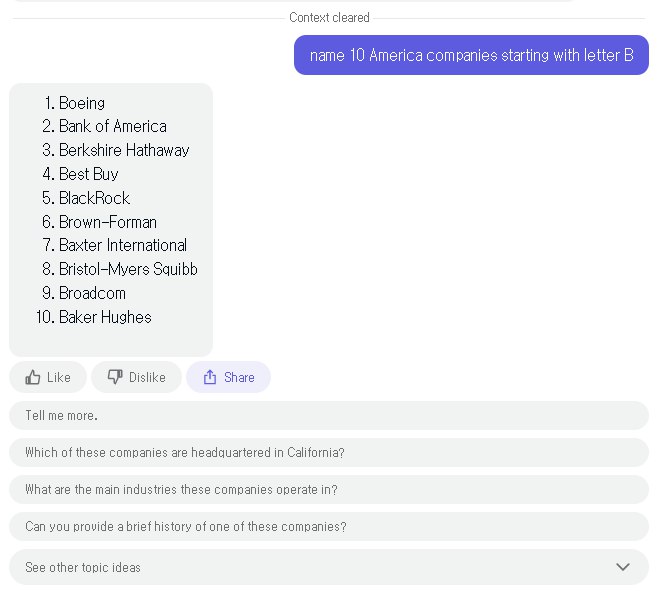This screenshot has width=665, height=591.
Task: Click BlackRock in the response
Action: click(94, 198)
